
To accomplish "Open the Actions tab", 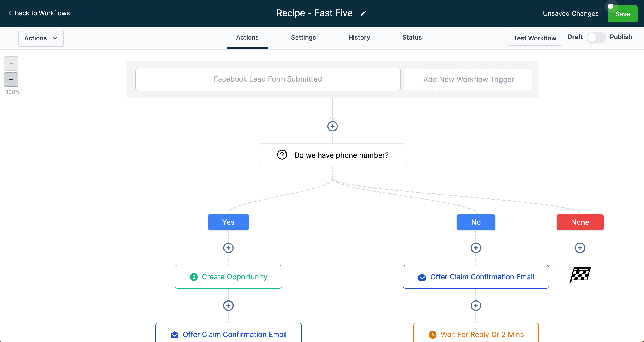I will pyautogui.click(x=247, y=38).
